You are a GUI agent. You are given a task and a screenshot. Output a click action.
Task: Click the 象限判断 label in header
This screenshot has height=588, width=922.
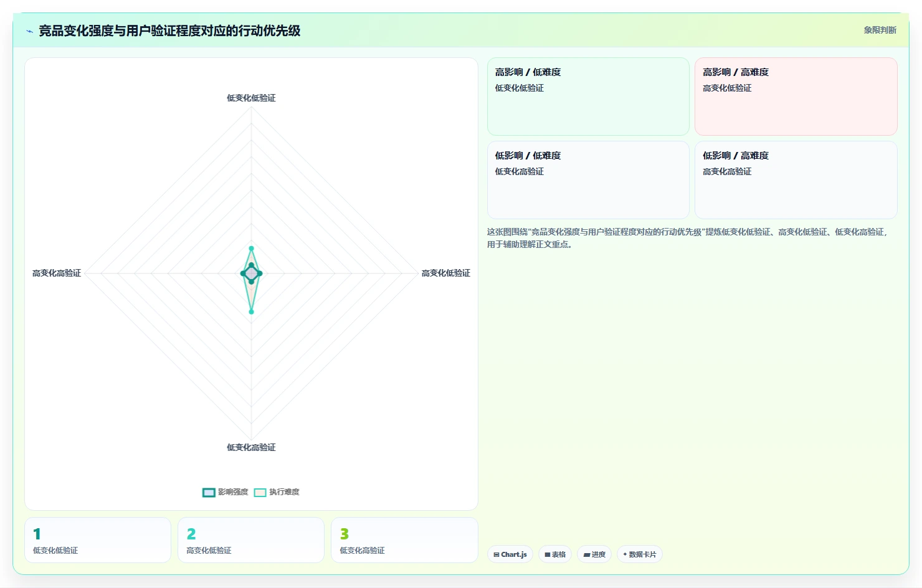pyautogui.click(x=880, y=30)
